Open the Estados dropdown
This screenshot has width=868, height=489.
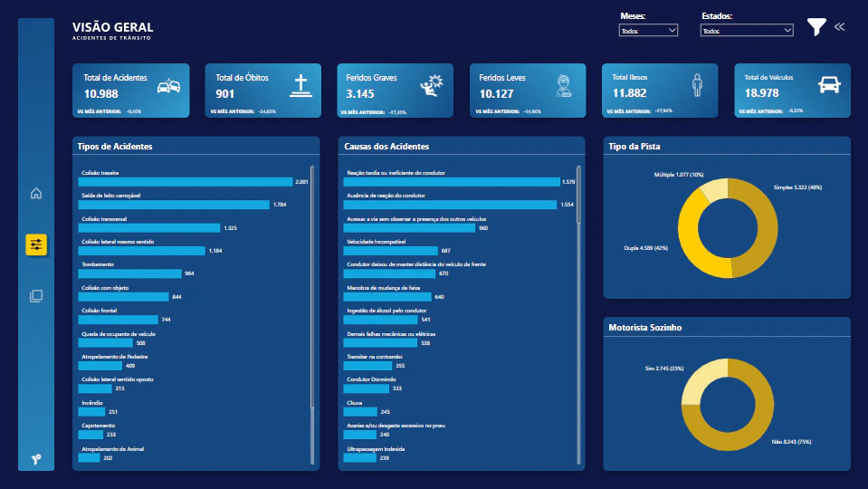pos(746,31)
